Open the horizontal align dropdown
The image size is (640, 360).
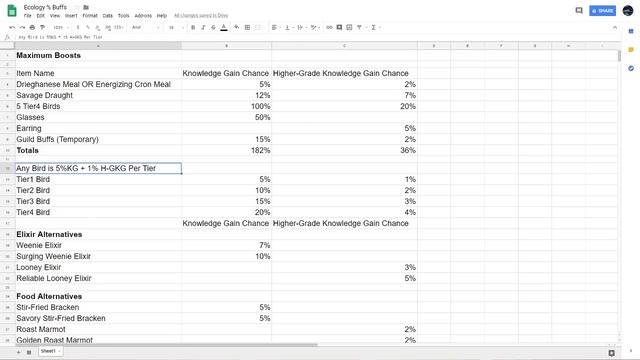pos(276,27)
